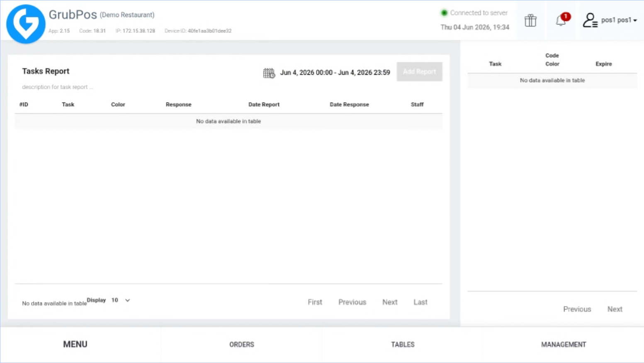
Task: Click the GrubPos logo icon
Action: point(26,24)
